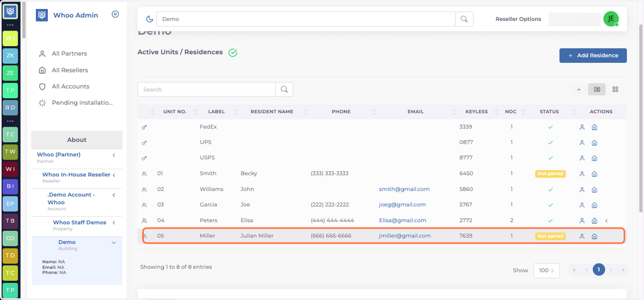Collapse the Whoo (Partner) tree node

tap(114, 155)
